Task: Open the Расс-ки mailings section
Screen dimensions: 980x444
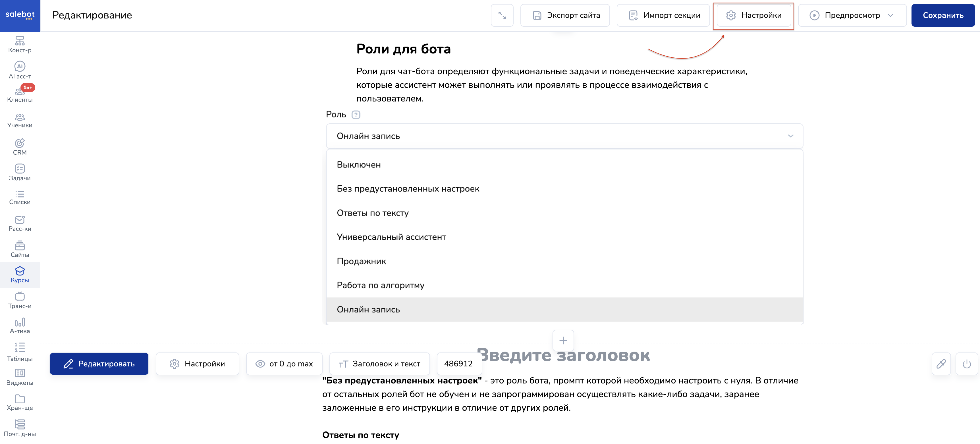Action: click(x=20, y=223)
